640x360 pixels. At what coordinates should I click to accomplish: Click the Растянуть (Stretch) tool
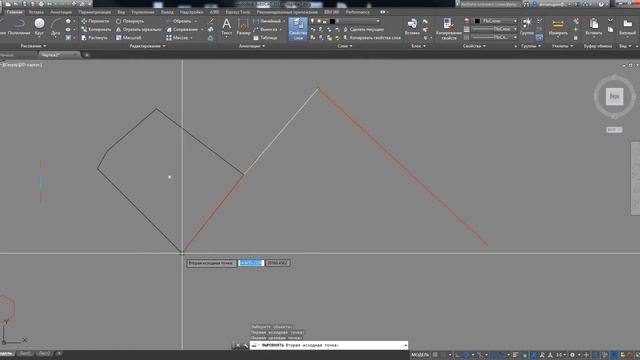[94, 38]
